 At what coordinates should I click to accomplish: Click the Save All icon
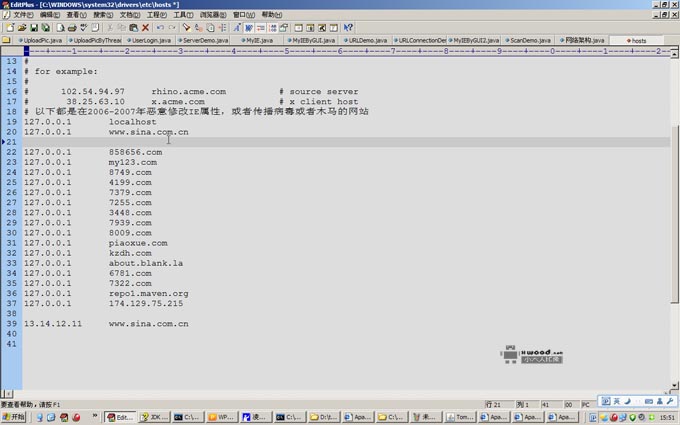tap(45, 28)
